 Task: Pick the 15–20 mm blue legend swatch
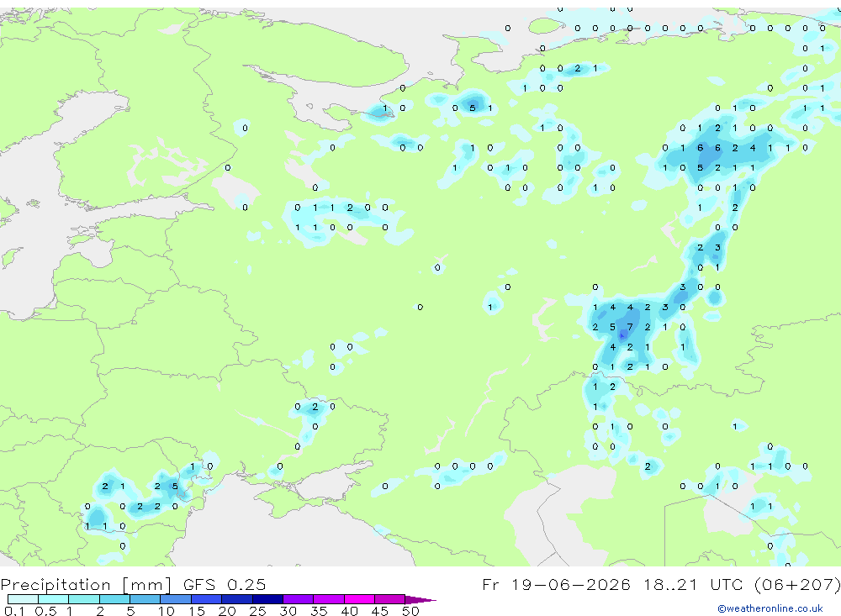tap(207, 599)
